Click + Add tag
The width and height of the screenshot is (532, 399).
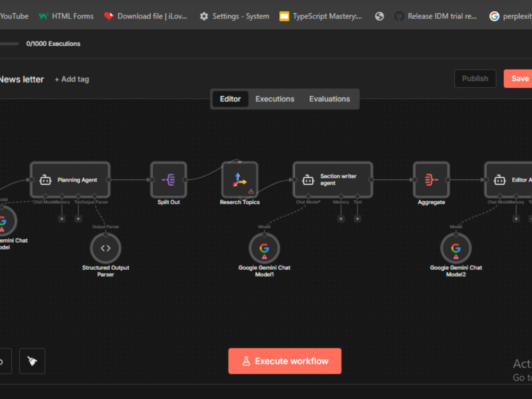tap(72, 79)
